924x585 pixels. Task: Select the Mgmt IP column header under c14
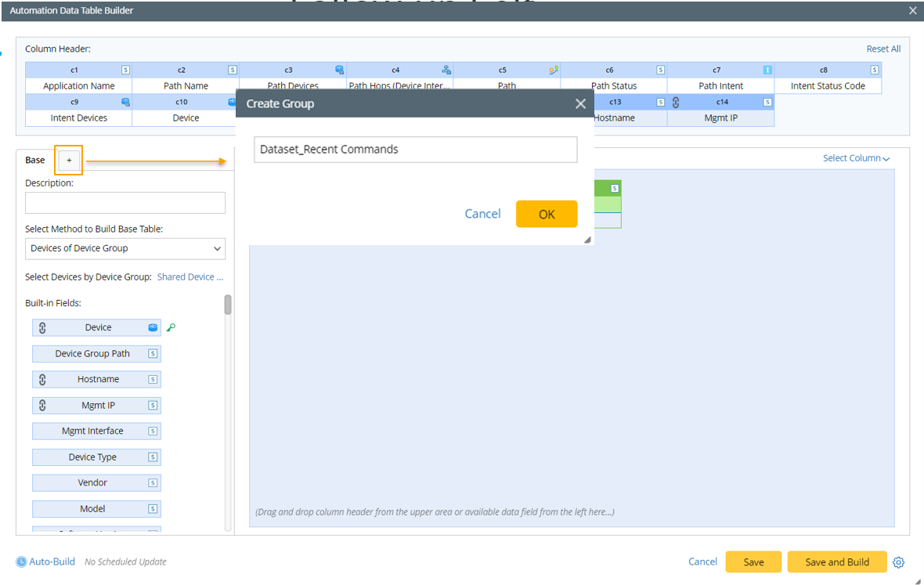coord(720,117)
